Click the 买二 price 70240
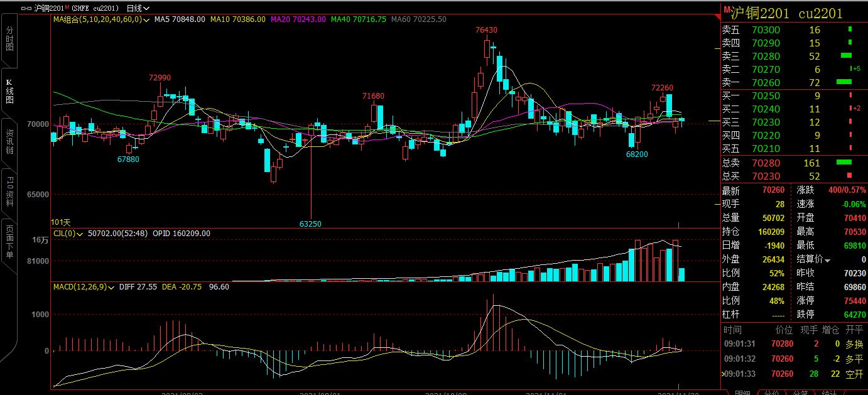This screenshot has height=395, width=868. coord(766,109)
